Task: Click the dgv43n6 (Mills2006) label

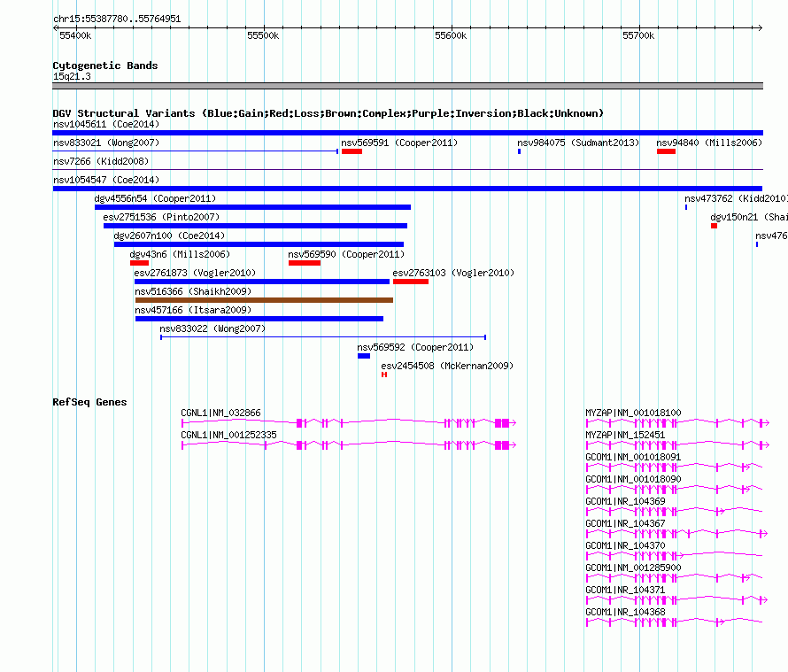Action: [180, 254]
